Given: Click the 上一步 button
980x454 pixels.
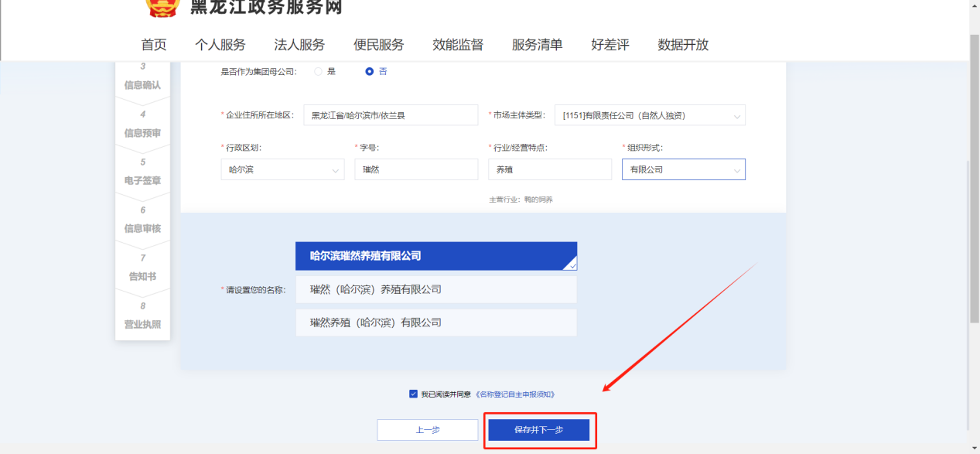Looking at the screenshot, I should (428, 430).
